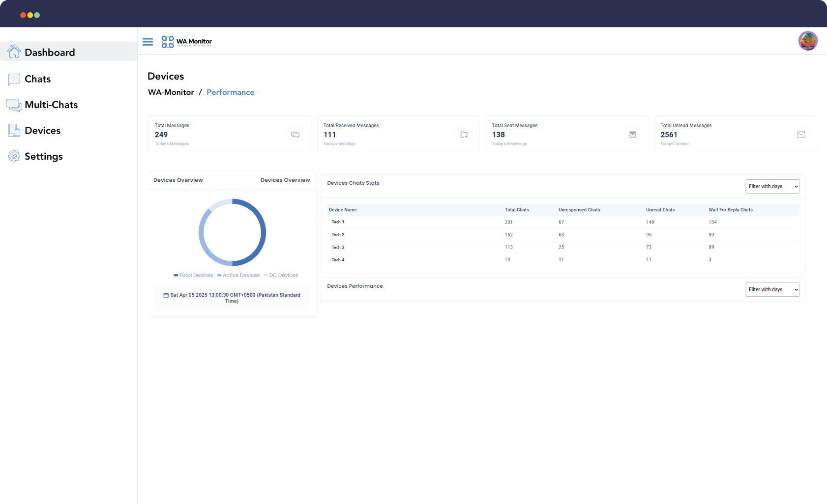Click the calendar icon beside the date
Viewport: 827px width, 504px height.
tap(166, 295)
